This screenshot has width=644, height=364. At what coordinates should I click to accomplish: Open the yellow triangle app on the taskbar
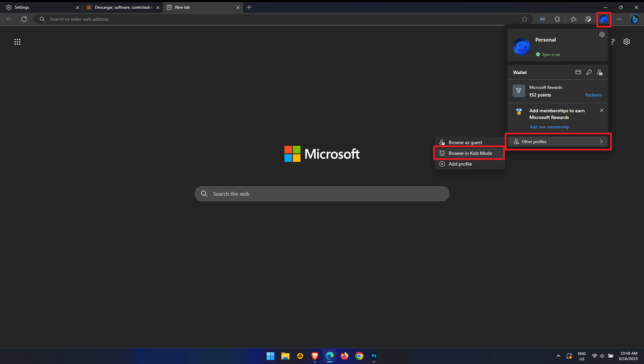point(300,356)
